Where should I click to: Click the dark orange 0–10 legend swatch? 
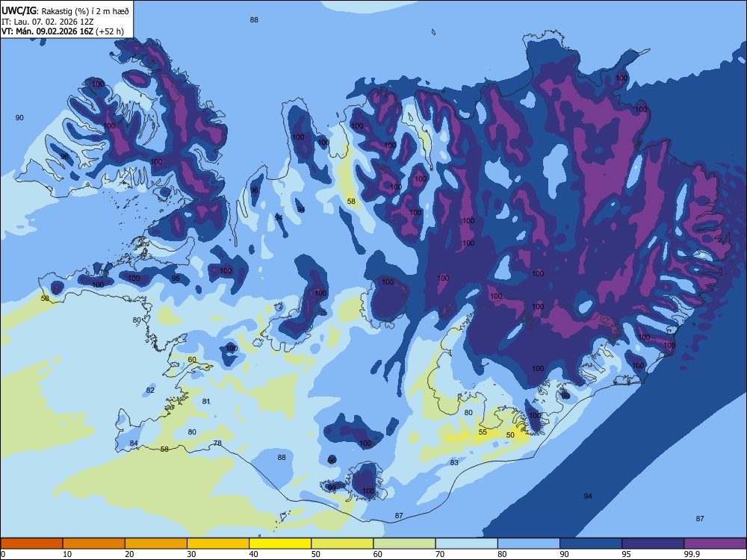pos(31,544)
